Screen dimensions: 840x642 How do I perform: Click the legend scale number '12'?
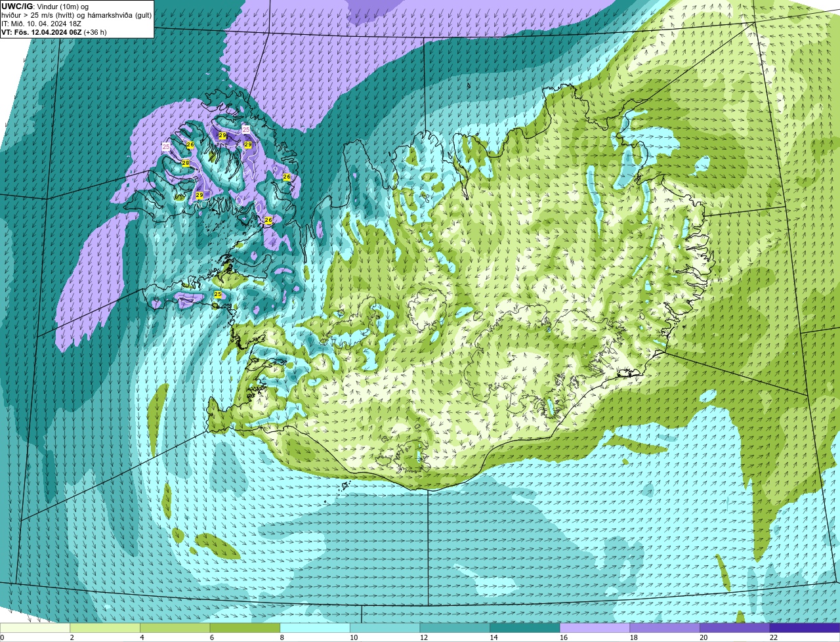pyautogui.click(x=424, y=637)
